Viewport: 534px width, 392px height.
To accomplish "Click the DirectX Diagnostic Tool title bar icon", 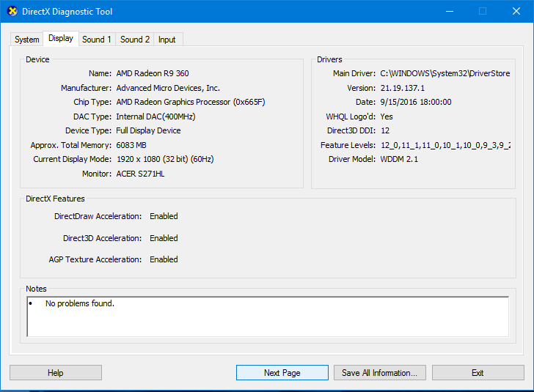I will tap(12, 11).
